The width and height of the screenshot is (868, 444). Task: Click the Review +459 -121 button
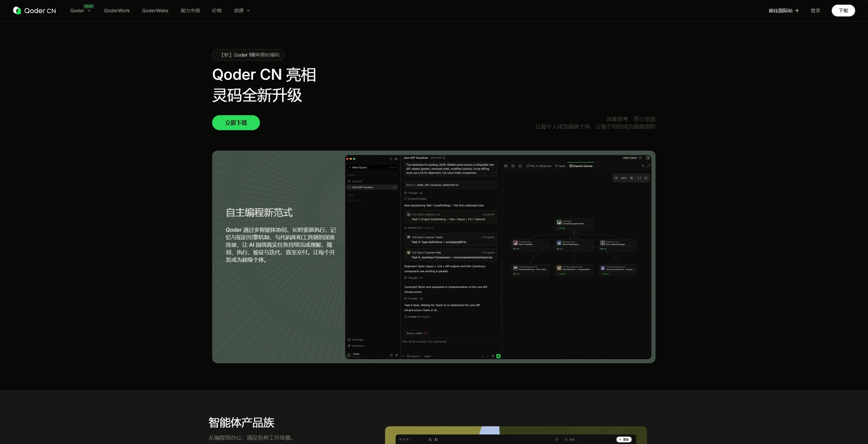click(x=416, y=333)
